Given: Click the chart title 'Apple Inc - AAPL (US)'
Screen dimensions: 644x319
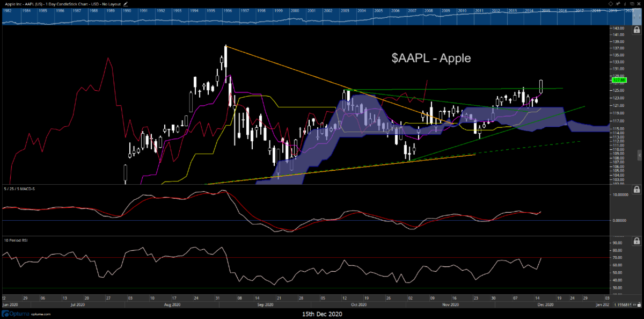Looking at the screenshot, I should point(24,4).
